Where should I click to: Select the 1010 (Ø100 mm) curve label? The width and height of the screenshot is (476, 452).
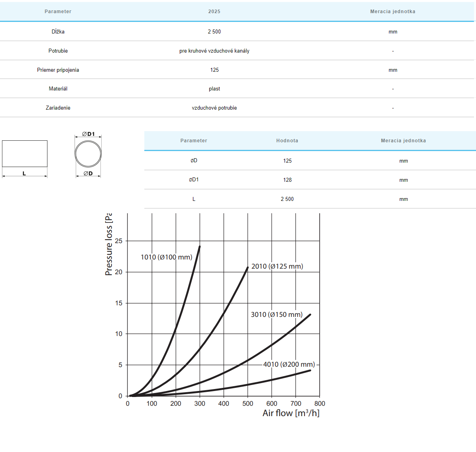coord(166,257)
